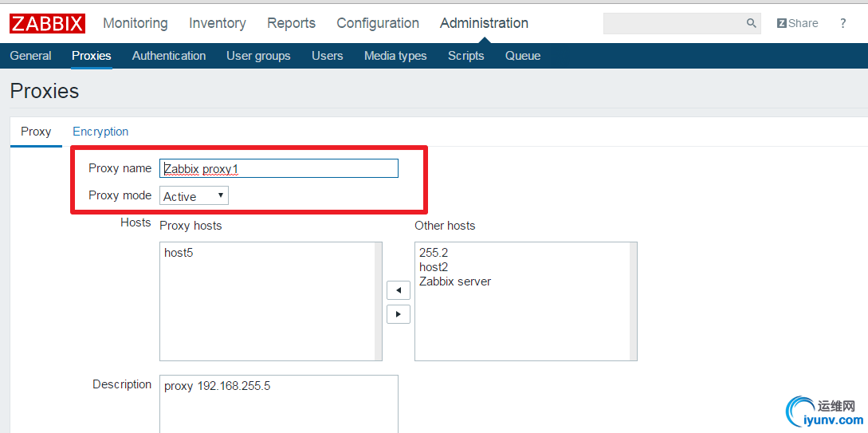Viewport: 868px width, 433px height.
Task: Click the ZABBIX logo
Action: [47, 23]
